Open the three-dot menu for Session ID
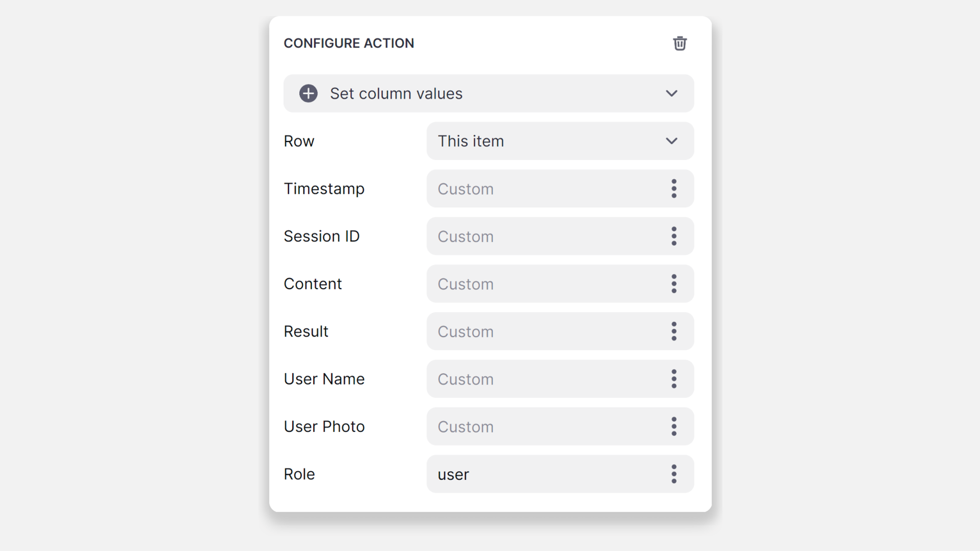980x551 pixels. click(x=674, y=236)
